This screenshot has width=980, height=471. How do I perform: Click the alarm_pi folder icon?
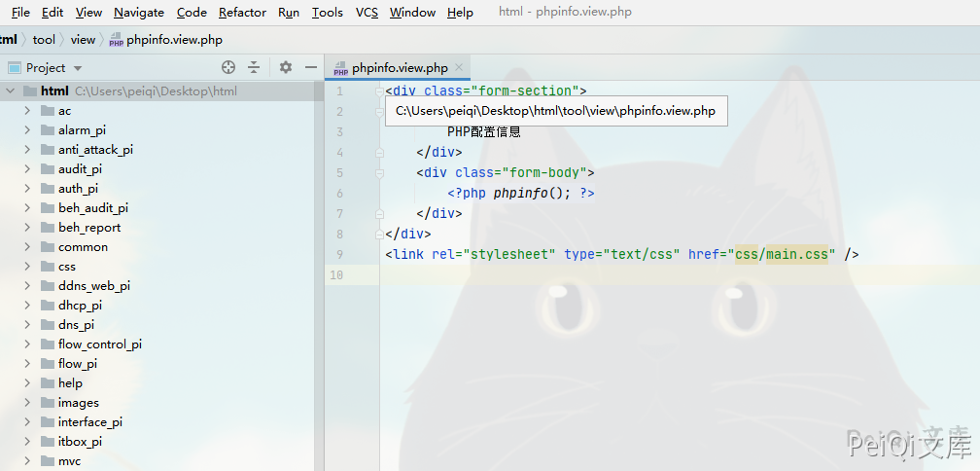(x=49, y=130)
